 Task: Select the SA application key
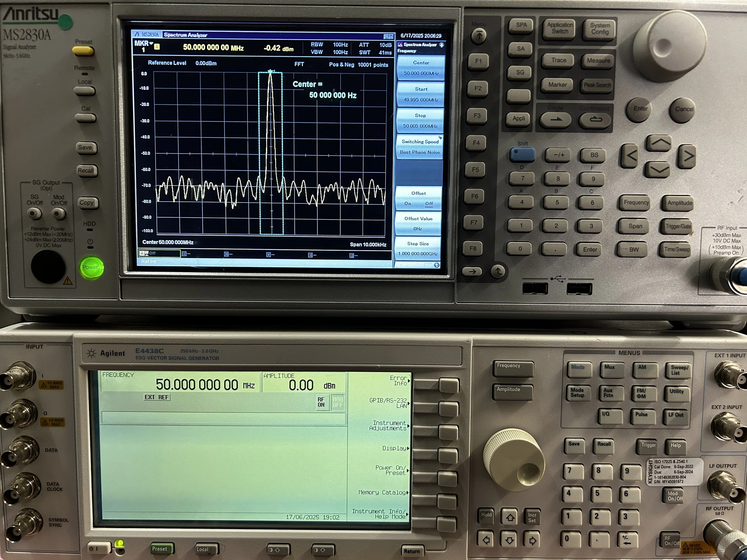coord(521,50)
